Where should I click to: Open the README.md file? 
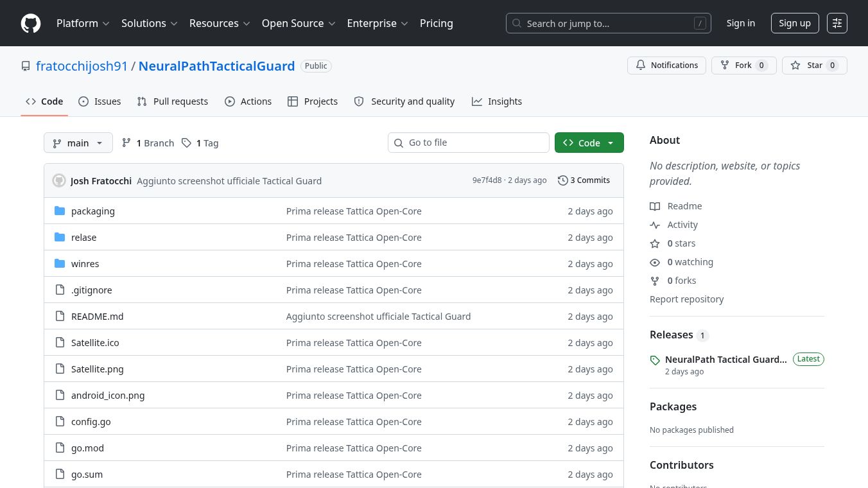pyautogui.click(x=97, y=317)
